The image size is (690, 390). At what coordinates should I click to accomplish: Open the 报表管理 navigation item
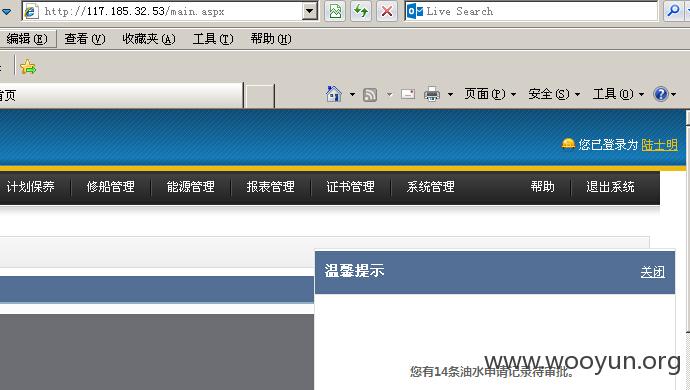pos(271,187)
